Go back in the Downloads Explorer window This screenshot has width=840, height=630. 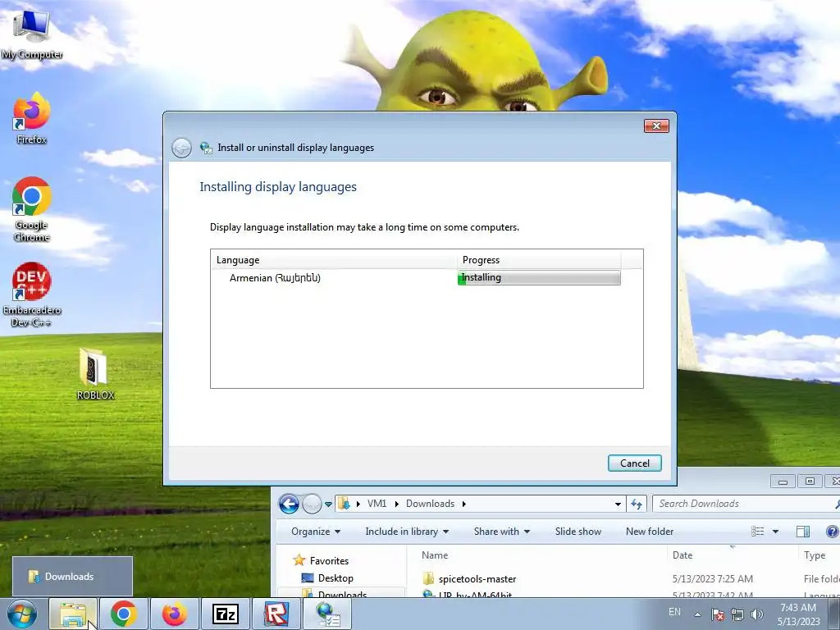(x=289, y=504)
